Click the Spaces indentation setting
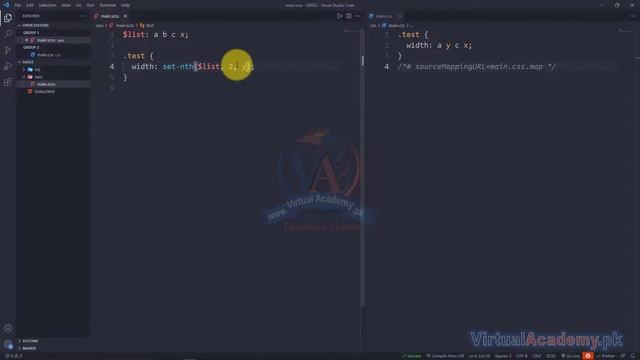This screenshot has height=360, width=640. click(x=503, y=356)
